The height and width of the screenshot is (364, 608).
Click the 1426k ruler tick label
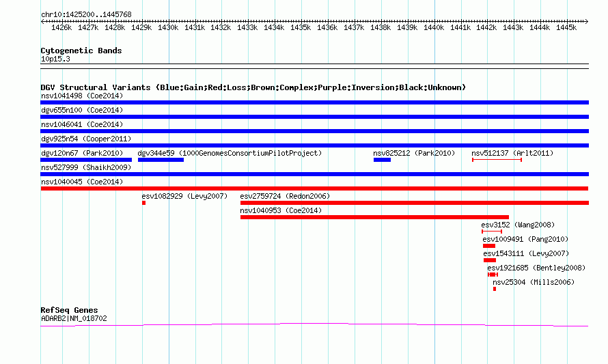[61, 27]
